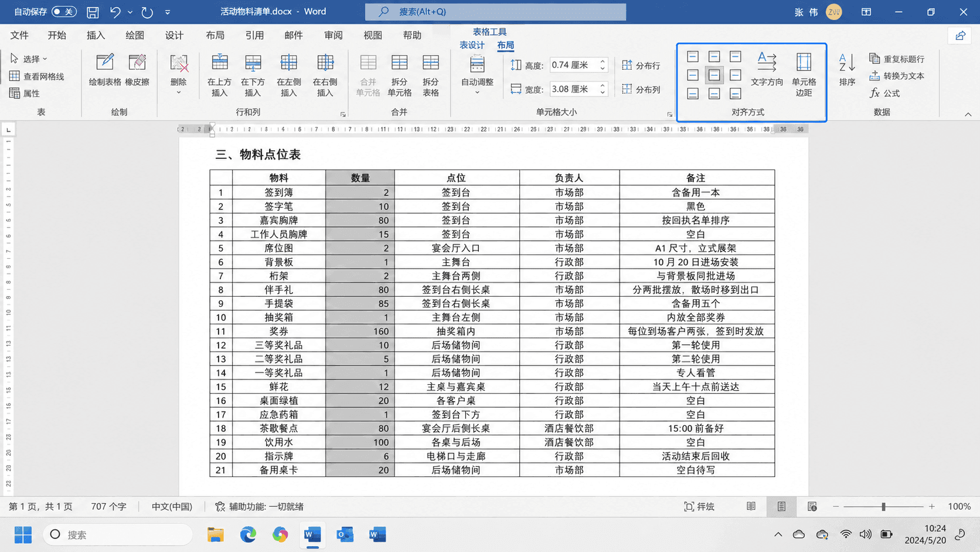Insert a column with 在左侧插入
Image resolution: width=980 pixels, height=552 pixels.
[288, 75]
